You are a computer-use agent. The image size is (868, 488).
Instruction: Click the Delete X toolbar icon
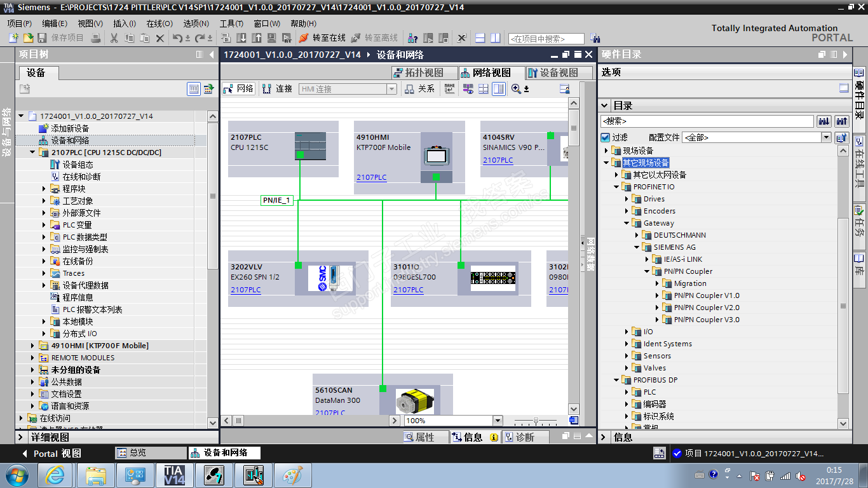pos(160,38)
